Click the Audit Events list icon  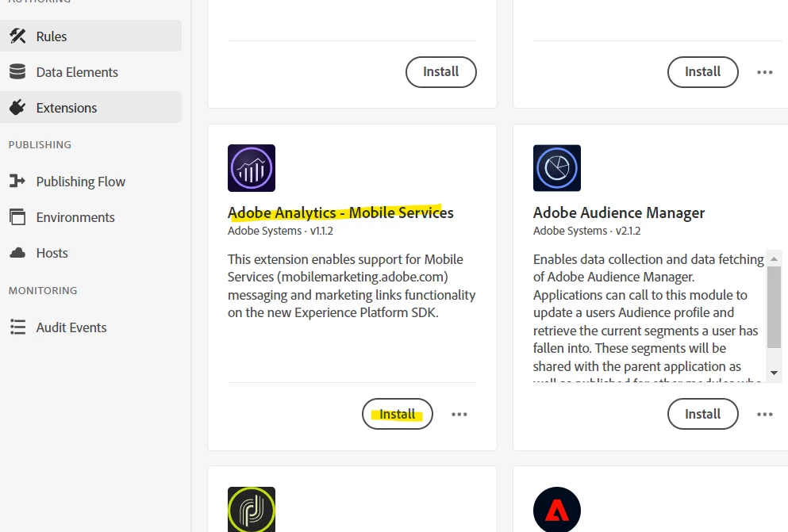tap(17, 327)
